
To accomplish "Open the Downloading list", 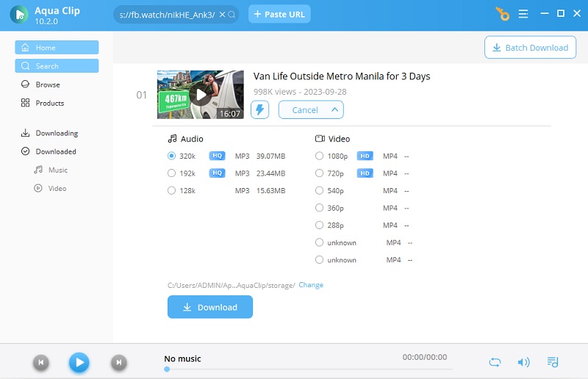I will tap(49, 133).
